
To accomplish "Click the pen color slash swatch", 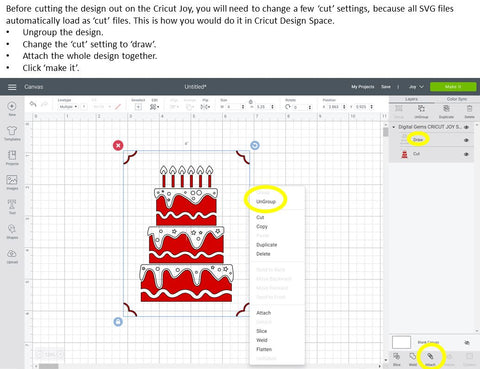I will pyautogui.click(x=118, y=107).
